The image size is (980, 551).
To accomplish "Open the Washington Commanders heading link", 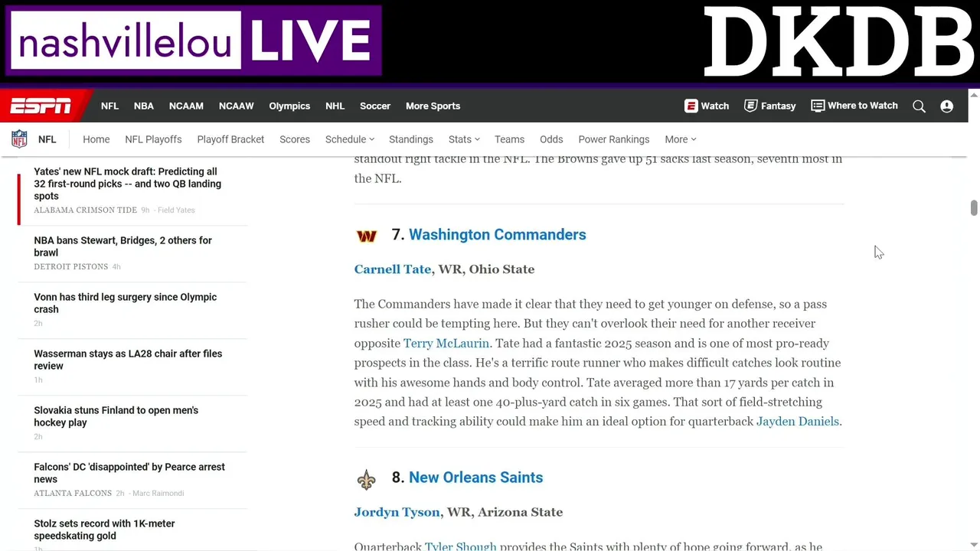I will click(498, 235).
